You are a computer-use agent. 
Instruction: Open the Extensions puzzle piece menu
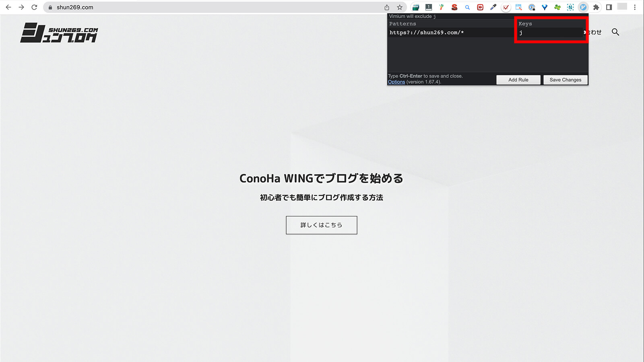point(596,7)
